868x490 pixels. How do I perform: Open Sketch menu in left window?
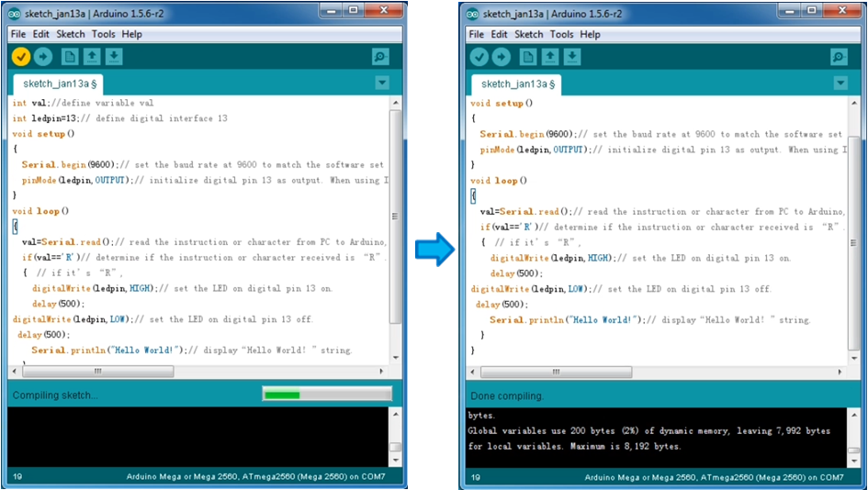pos(71,34)
